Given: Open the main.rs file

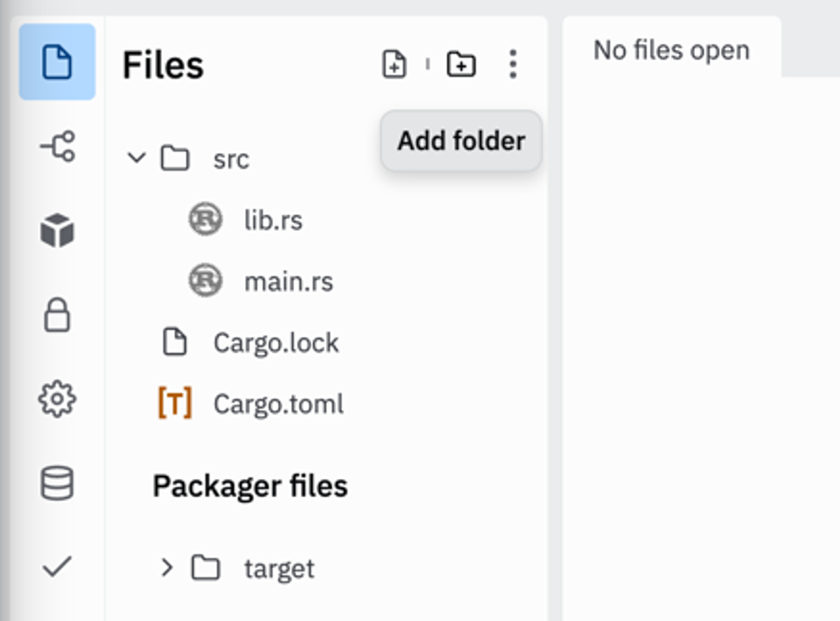Looking at the screenshot, I should tap(288, 282).
